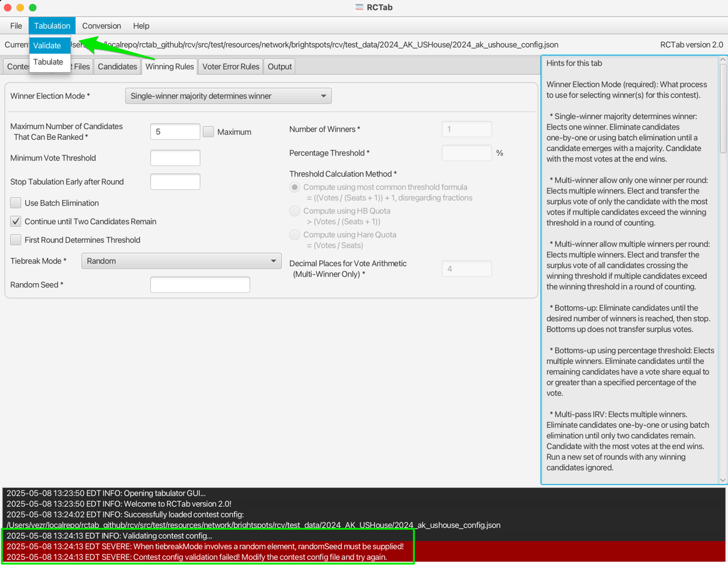Click hints panel scroll down arrow
Image resolution: width=728 pixels, height=565 pixels.
point(723,480)
